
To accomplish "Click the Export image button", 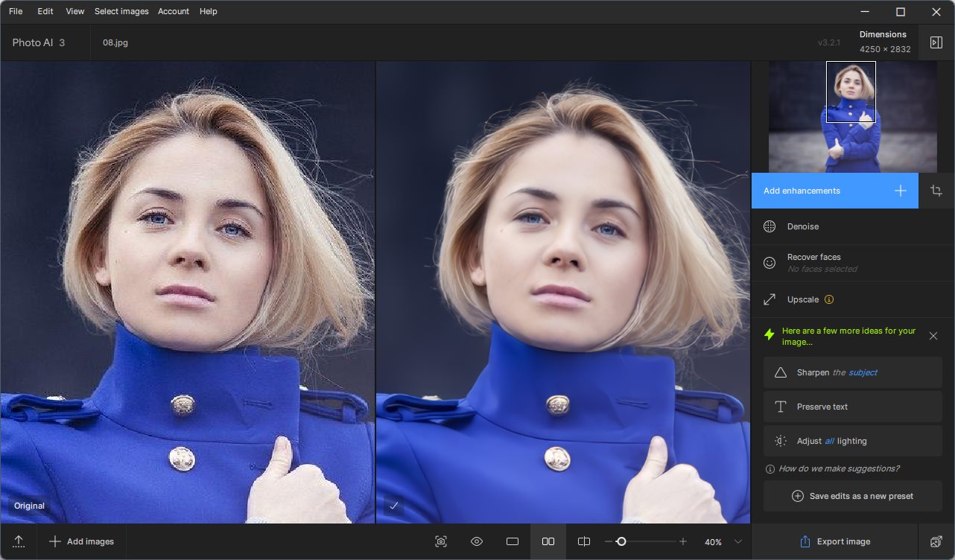I will (x=834, y=541).
